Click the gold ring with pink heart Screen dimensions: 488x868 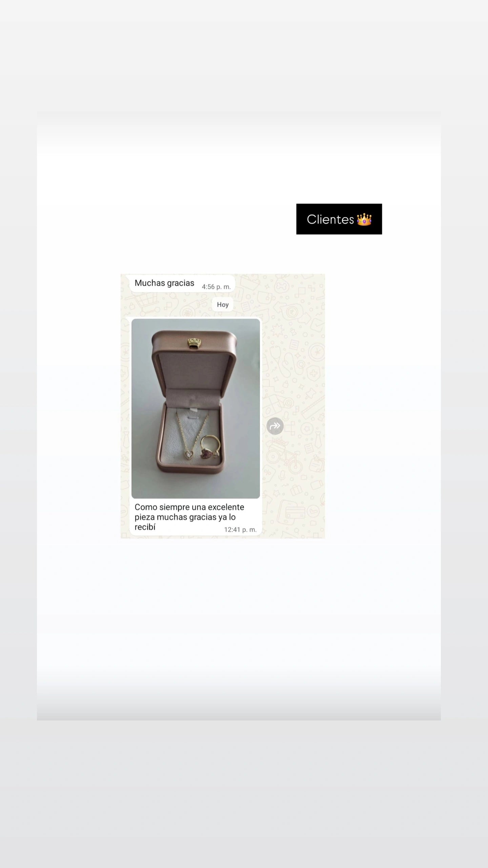[x=210, y=447]
